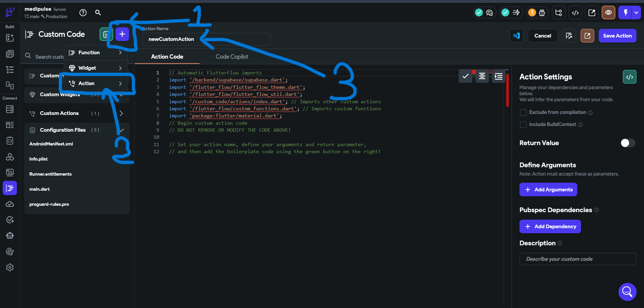
Task: Open the view code developer icon
Action: pos(575,13)
